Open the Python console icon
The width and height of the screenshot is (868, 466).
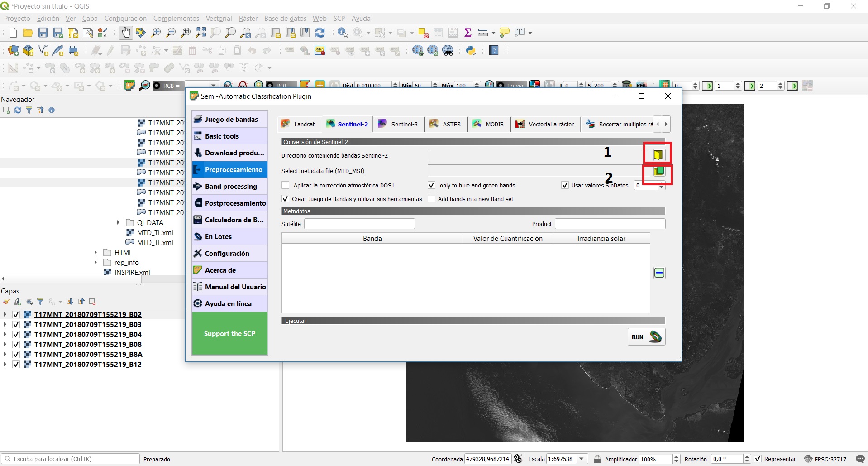[471, 50]
